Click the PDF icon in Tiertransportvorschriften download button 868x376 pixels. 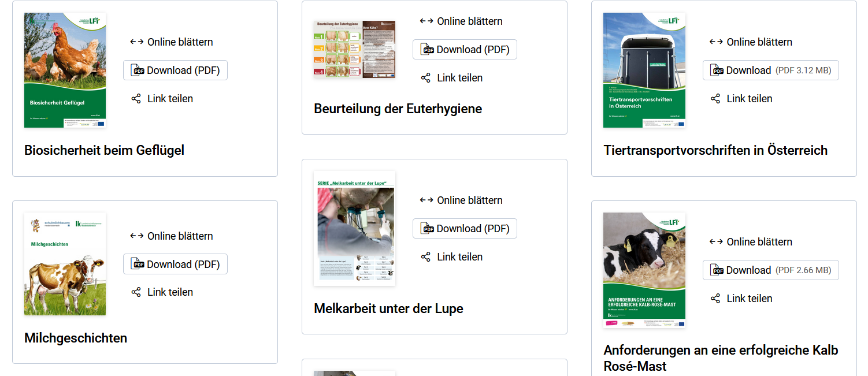717,70
